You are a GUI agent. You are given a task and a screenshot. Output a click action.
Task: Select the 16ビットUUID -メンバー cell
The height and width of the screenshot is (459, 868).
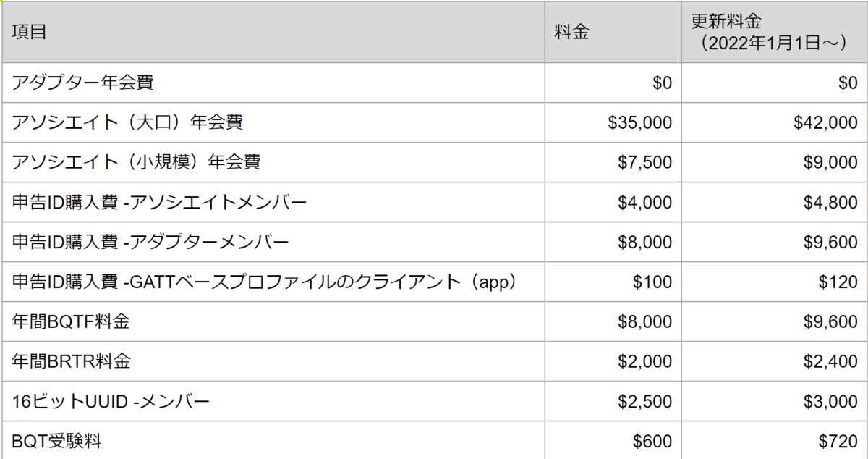tap(273, 402)
